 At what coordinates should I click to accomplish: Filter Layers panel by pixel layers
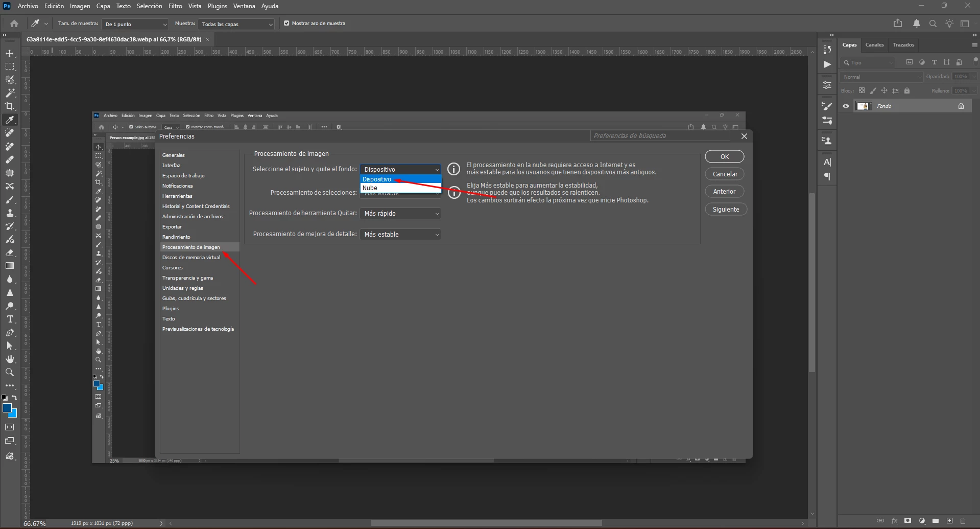click(x=910, y=62)
